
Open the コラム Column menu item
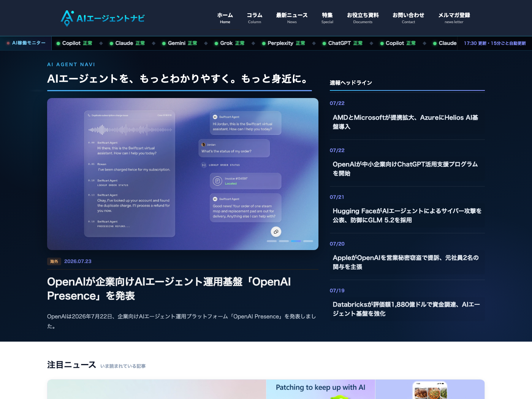click(255, 18)
